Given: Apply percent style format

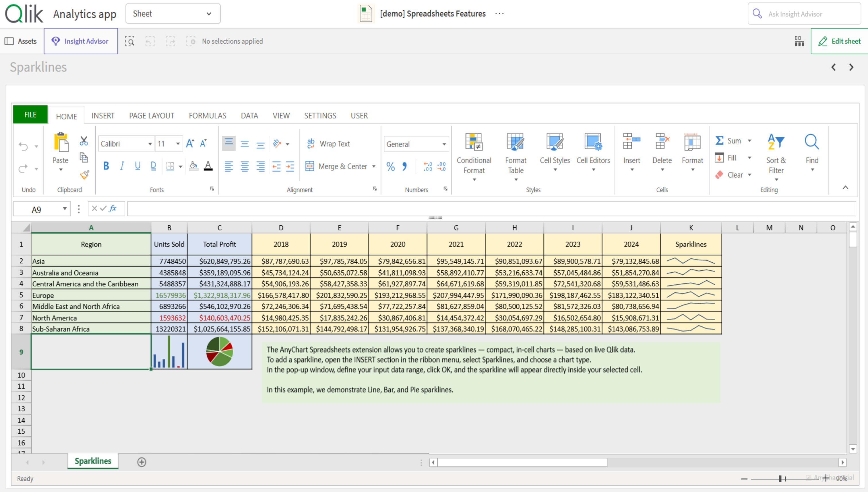Looking at the screenshot, I should [391, 166].
